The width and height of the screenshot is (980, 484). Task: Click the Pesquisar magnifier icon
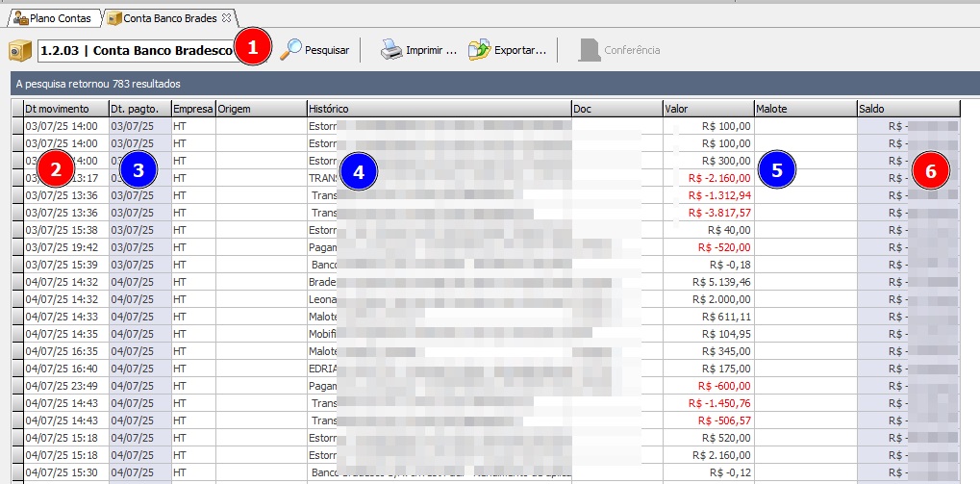pos(290,50)
